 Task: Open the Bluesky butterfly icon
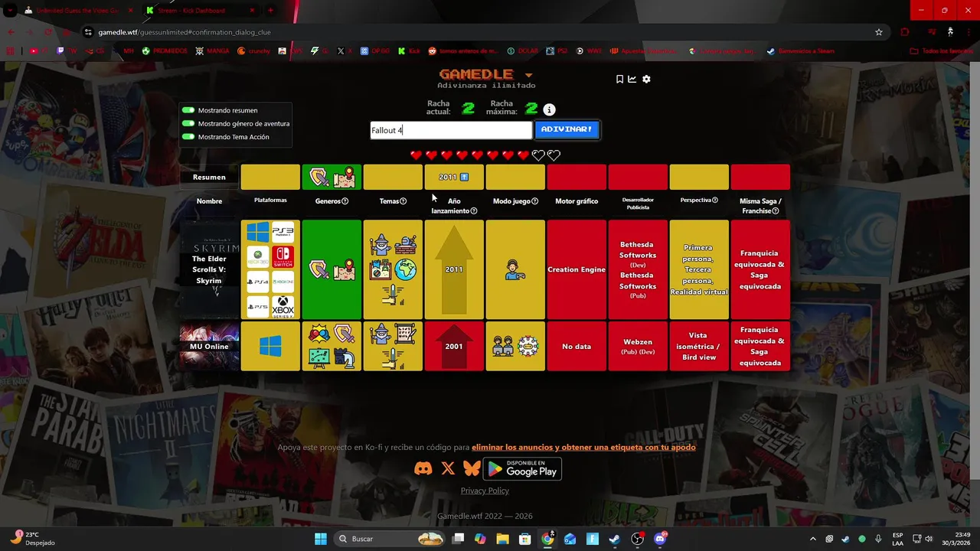tap(472, 468)
